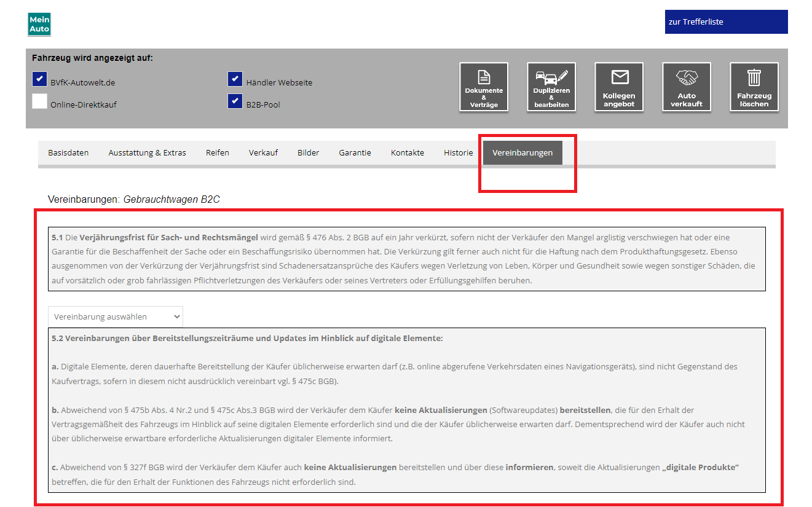The width and height of the screenshot is (812, 507).
Task: Select the Reifen tab
Action: [218, 152]
